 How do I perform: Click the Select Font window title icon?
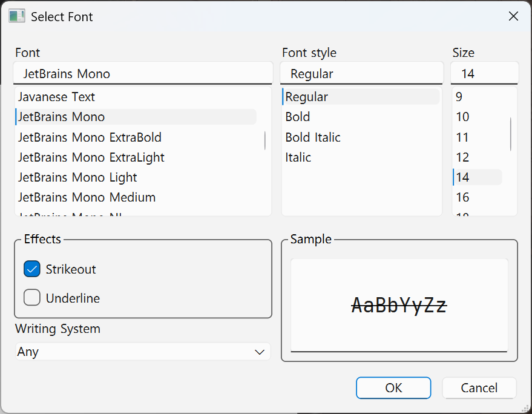(x=16, y=16)
